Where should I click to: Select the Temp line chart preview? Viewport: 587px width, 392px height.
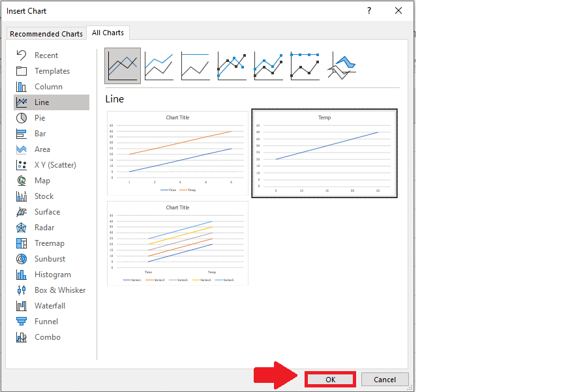coord(324,153)
